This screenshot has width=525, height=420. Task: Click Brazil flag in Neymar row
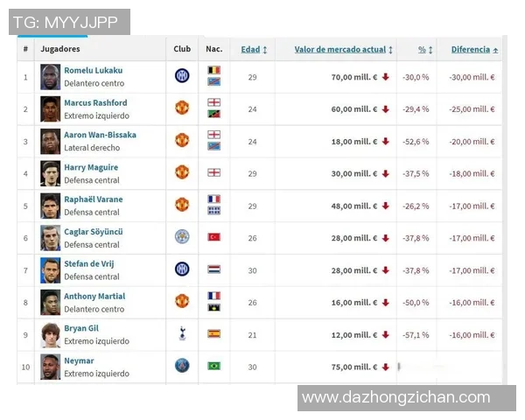213,366
